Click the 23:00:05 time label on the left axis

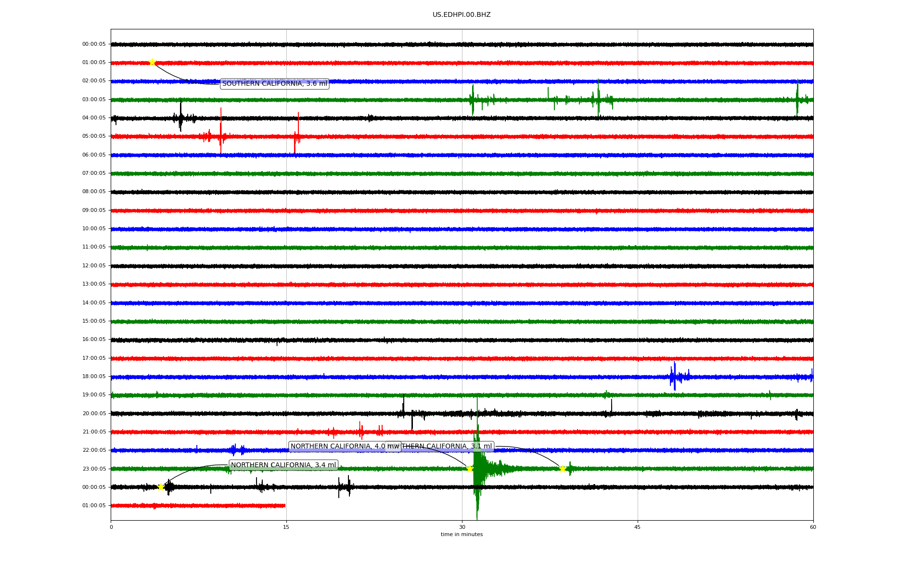(94, 469)
